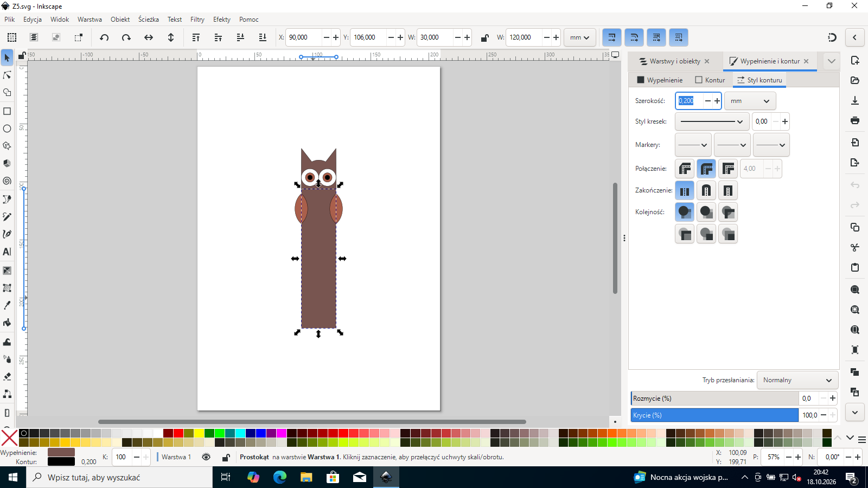Open Kontur paint tab
The width and height of the screenshot is (868, 488).
click(x=710, y=80)
